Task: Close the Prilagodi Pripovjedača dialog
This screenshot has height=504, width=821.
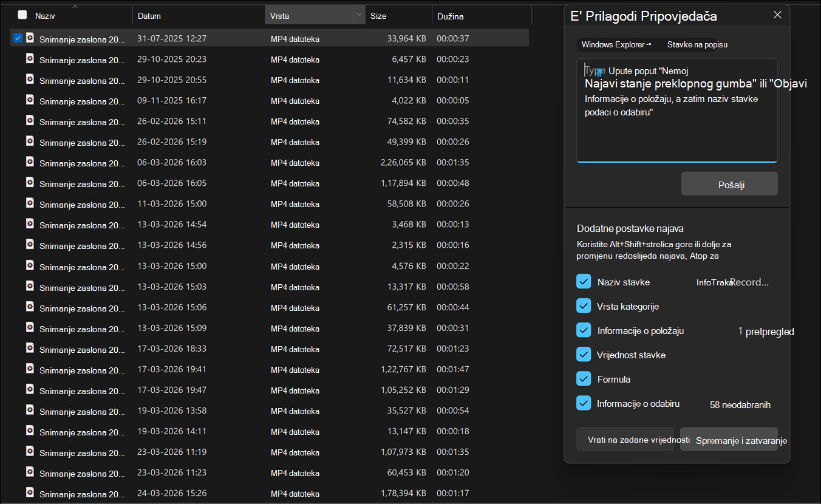Action: (777, 15)
